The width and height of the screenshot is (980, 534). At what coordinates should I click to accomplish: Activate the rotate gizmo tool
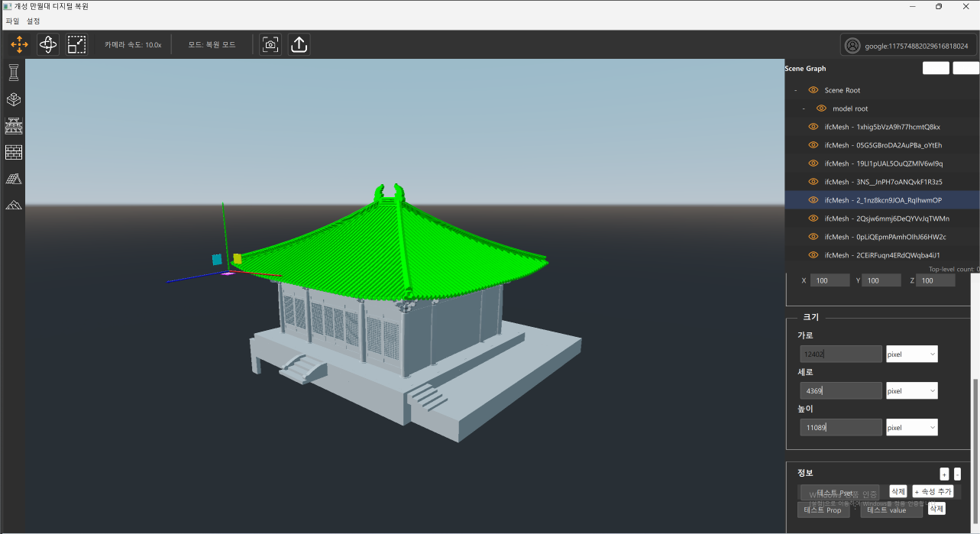click(x=48, y=45)
